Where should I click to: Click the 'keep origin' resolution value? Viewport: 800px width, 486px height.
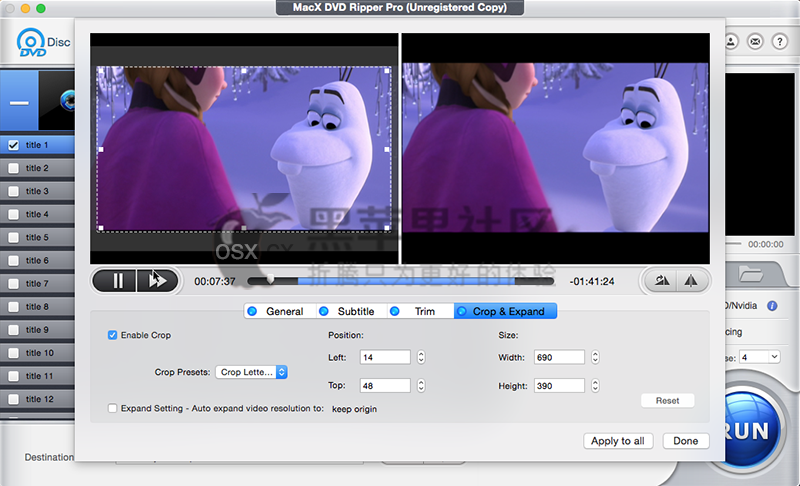coord(355,409)
